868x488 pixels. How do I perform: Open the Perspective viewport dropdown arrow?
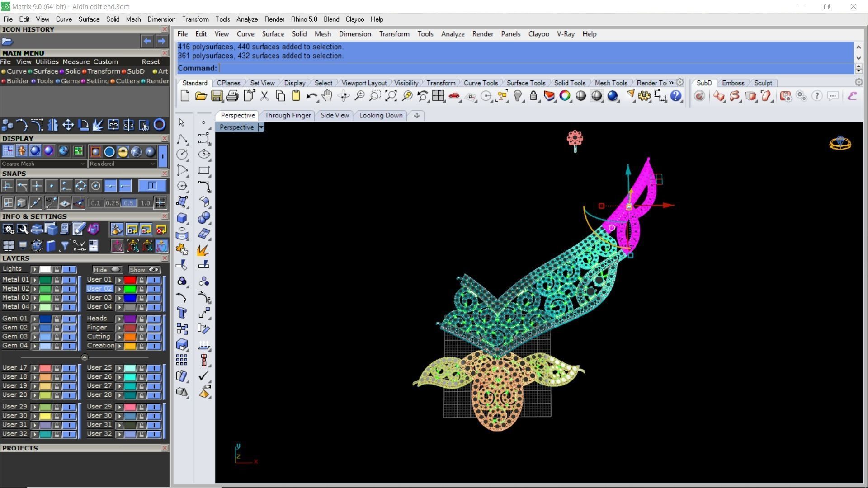(261, 127)
